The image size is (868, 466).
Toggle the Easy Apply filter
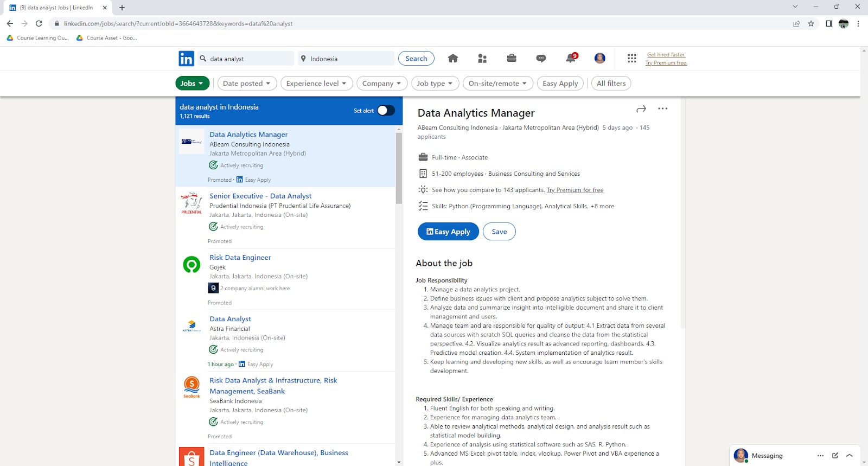coord(560,84)
